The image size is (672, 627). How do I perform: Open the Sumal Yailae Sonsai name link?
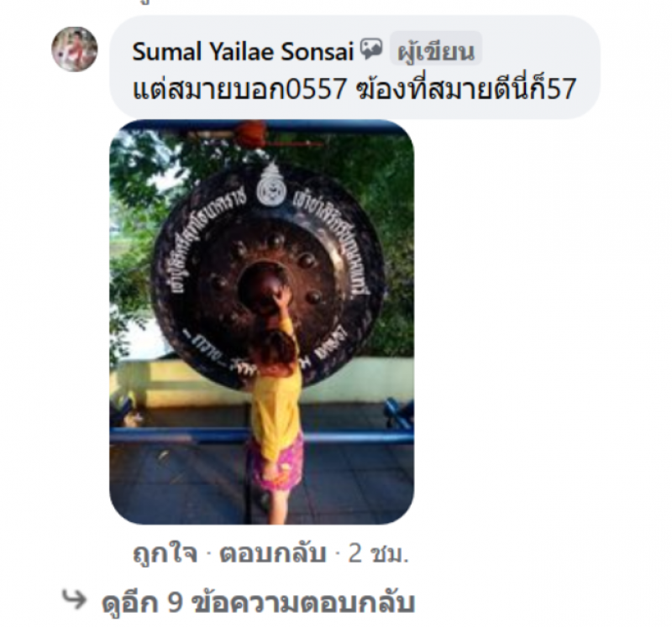pyautogui.click(x=243, y=51)
